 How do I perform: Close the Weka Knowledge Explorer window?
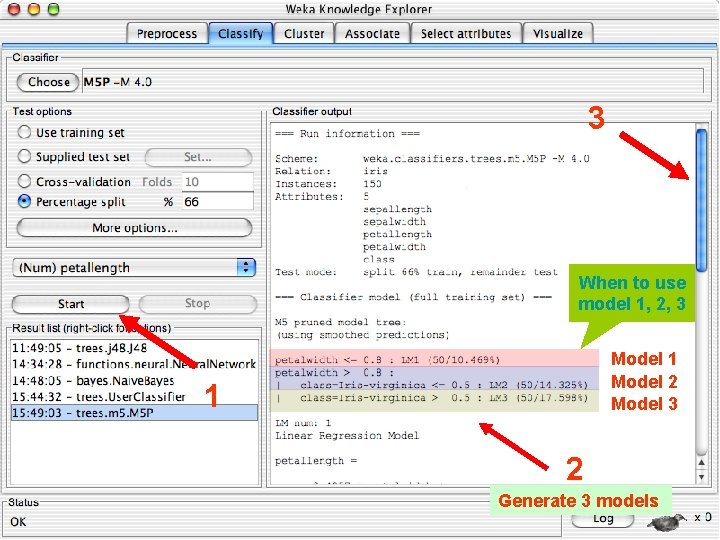(x=14, y=9)
